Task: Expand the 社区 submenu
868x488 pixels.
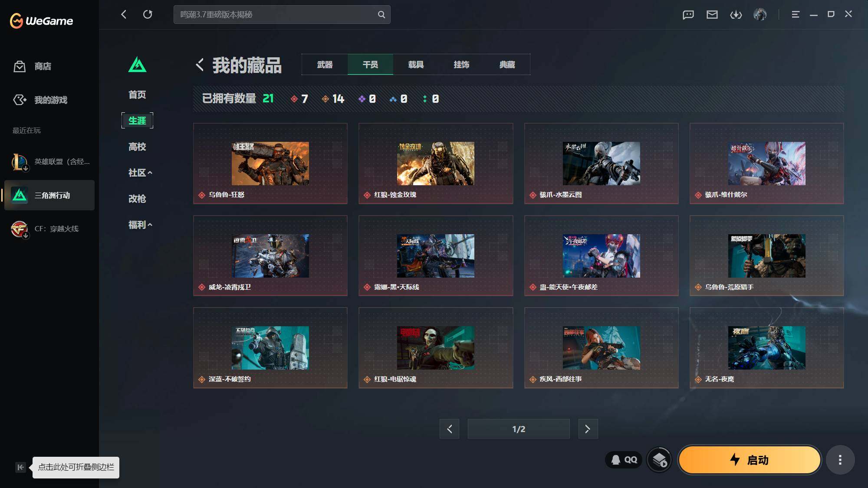Action: (140, 173)
